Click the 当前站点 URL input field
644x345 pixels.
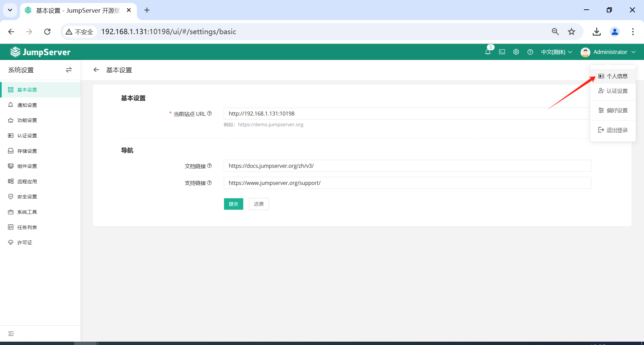[407, 114]
